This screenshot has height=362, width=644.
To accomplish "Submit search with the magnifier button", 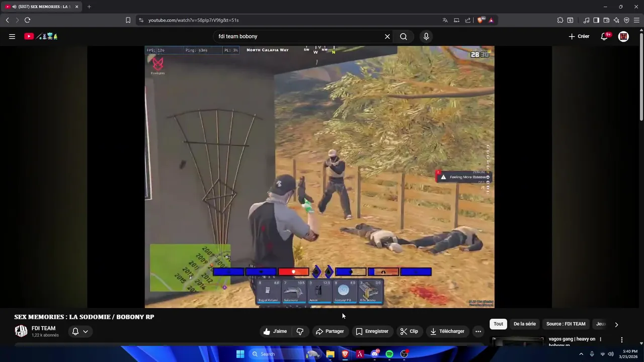I will [404, 36].
